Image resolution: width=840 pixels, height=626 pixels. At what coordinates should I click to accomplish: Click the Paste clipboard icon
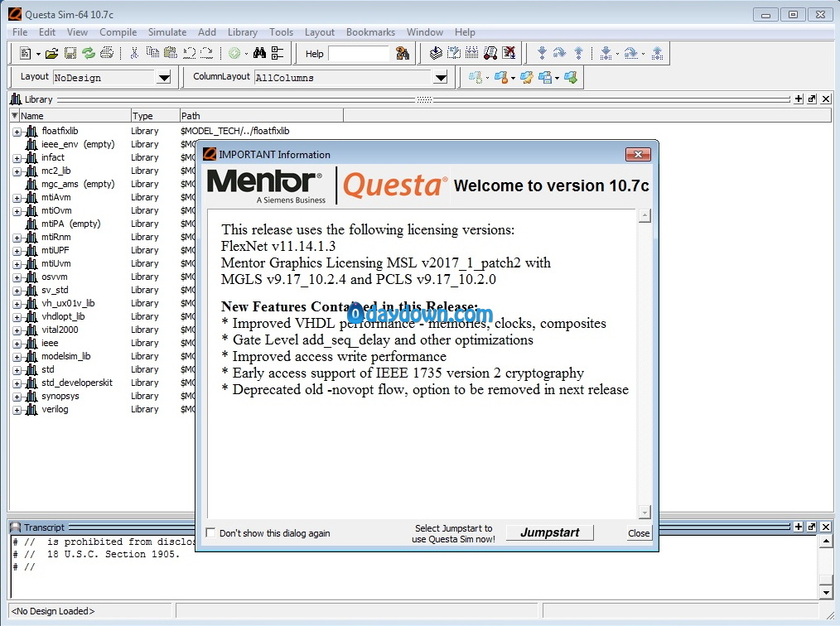[x=171, y=53]
